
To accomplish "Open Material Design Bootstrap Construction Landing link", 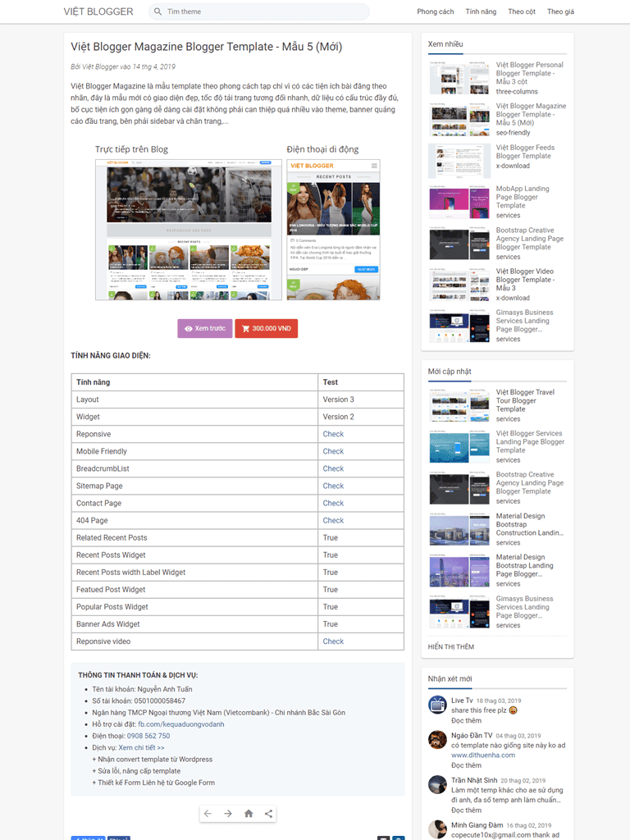I will pyautogui.click(x=530, y=524).
